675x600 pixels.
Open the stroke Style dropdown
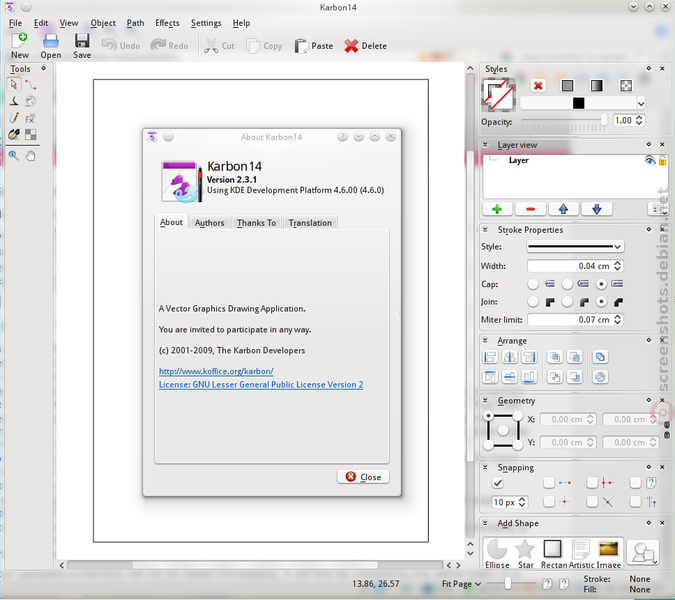click(x=575, y=247)
